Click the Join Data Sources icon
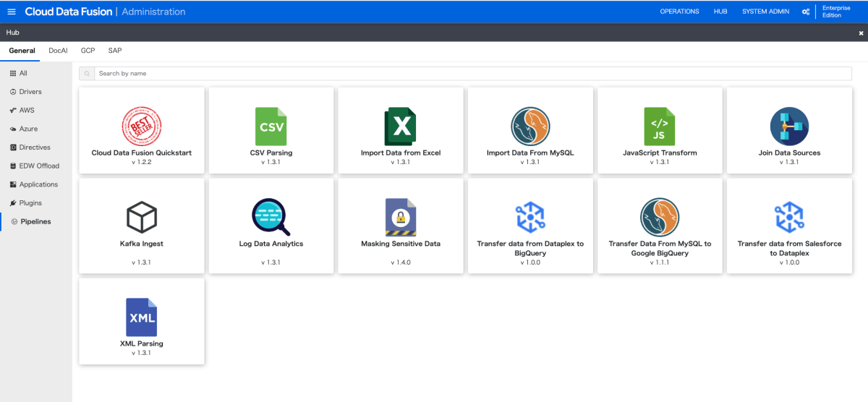This screenshot has width=868, height=402. click(x=789, y=127)
